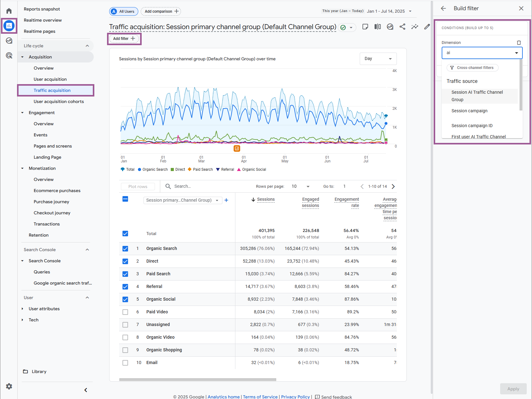
Task: Click the orange annotation marker on chart
Action: (x=237, y=148)
